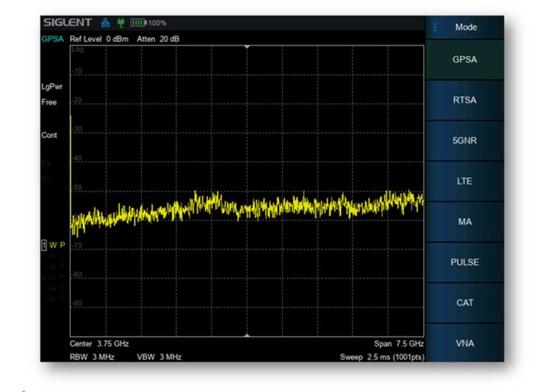Open the MA mode

pyautogui.click(x=464, y=222)
